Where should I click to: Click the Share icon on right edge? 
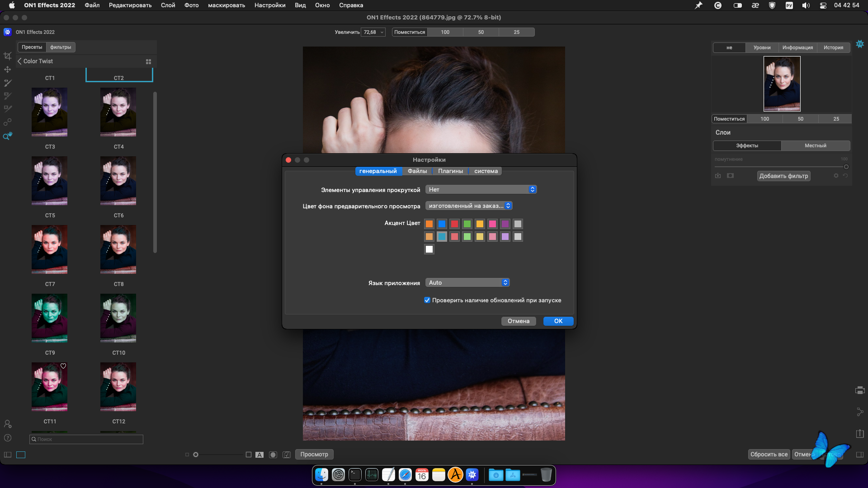860,412
